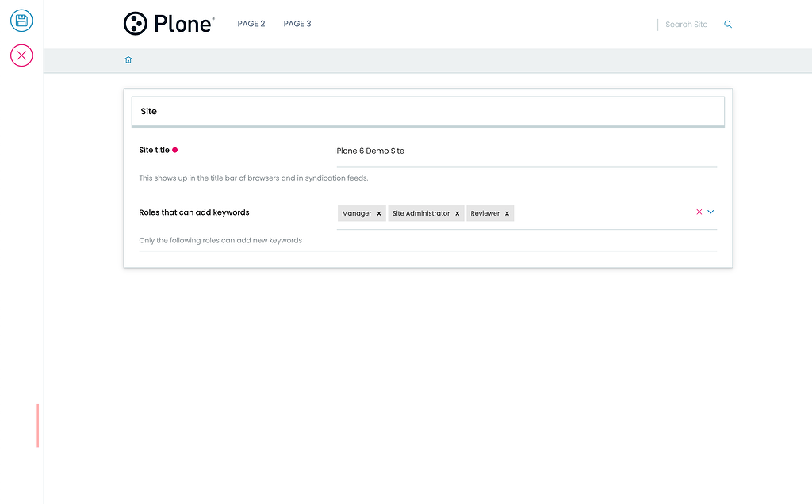
Task: Cancel editing via the red X icon
Action: click(x=21, y=55)
